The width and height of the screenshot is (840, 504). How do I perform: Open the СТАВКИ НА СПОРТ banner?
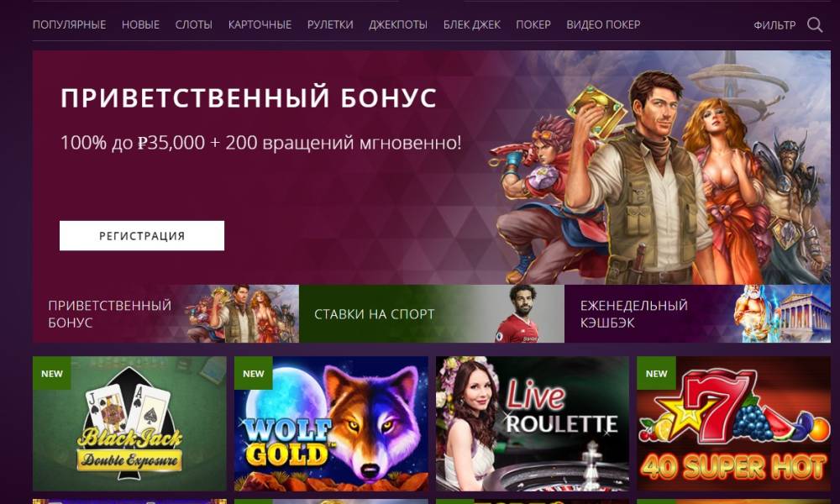pos(431,314)
